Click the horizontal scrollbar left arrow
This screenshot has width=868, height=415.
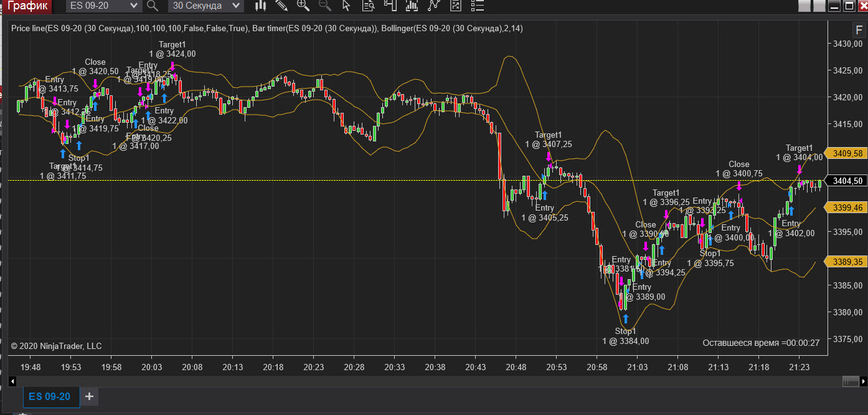click(x=12, y=381)
